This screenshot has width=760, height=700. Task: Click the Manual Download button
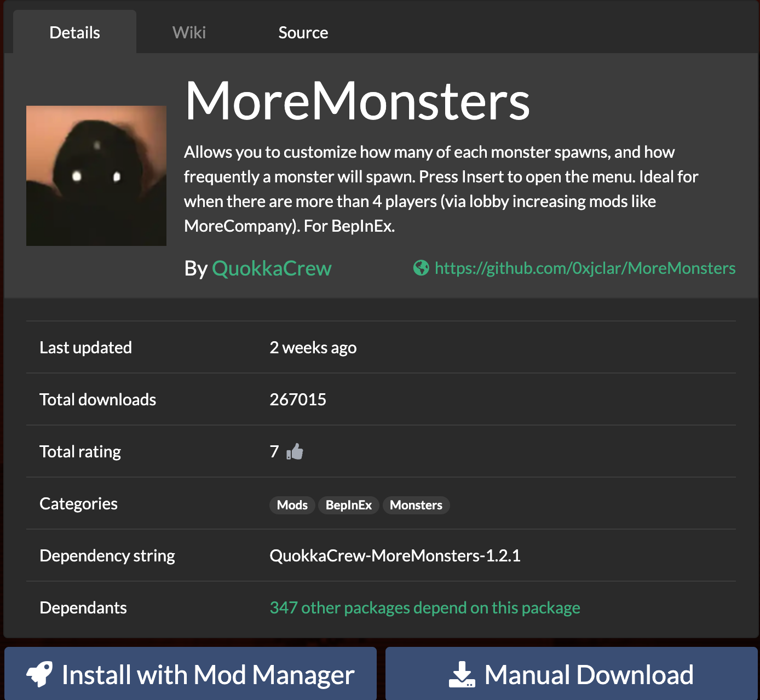[572, 674]
